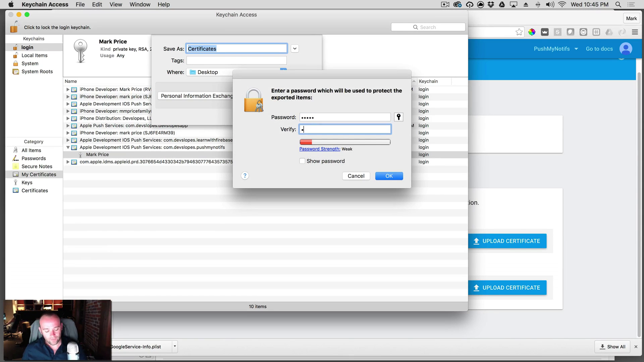This screenshot has width=644, height=362.
Task: Open Notification Center icon in menu bar
Action: point(631,4)
